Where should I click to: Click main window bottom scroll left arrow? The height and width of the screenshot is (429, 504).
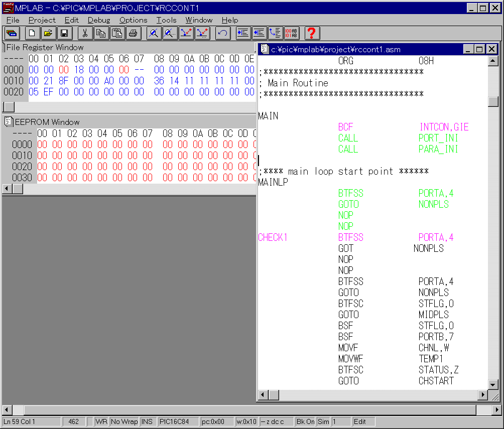coord(7,410)
